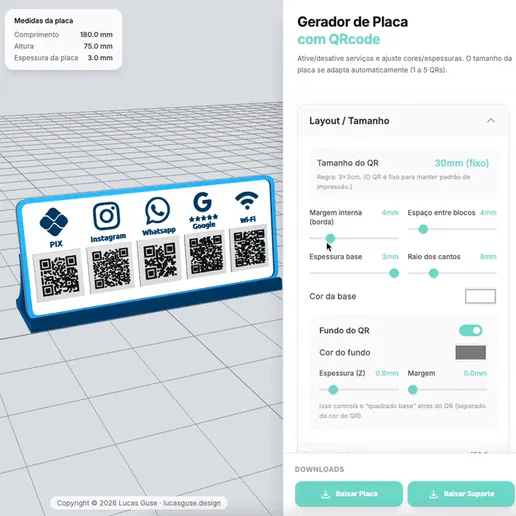Collapse the Layout / Tamanho section chevron

[491, 121]
